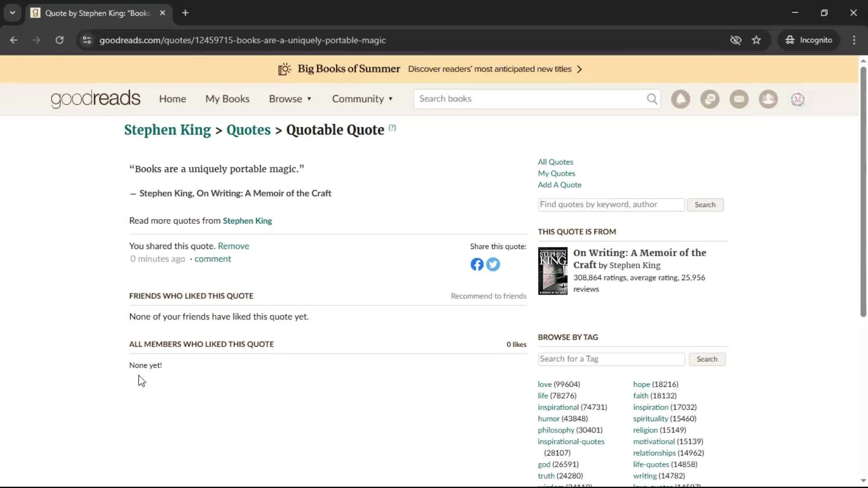Open the Chrome three-dot menu

[854, 40]
